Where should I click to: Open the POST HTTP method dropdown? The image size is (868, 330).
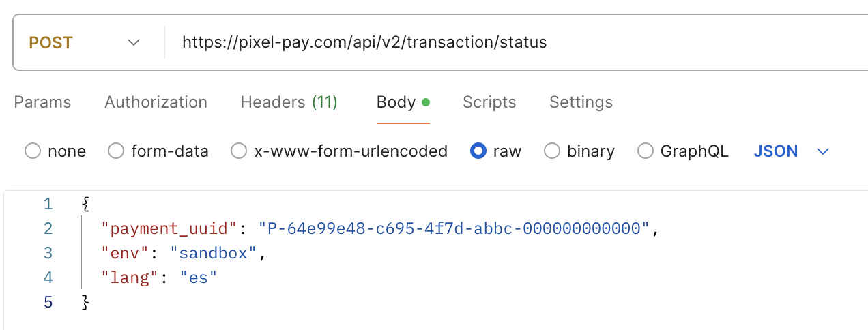[x=84, y=43]
